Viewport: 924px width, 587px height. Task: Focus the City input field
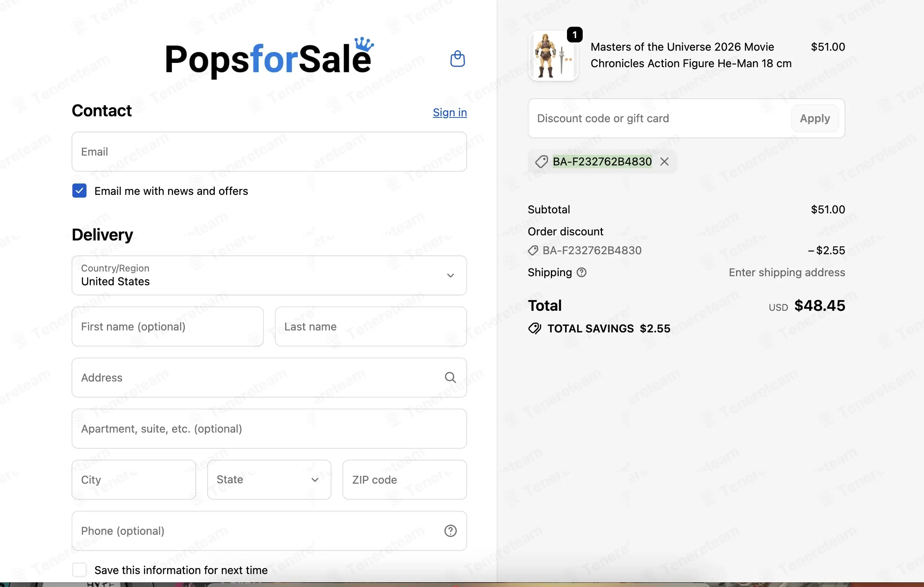(134, 480)
